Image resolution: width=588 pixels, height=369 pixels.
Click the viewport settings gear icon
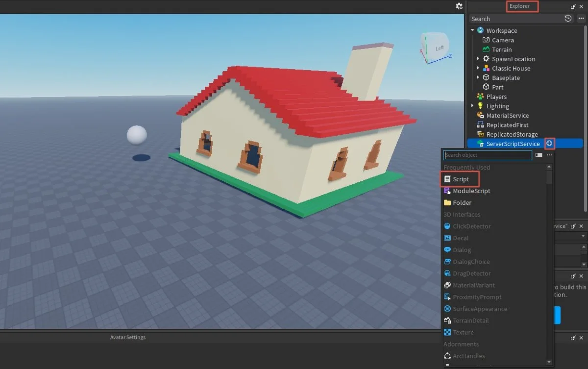459,6
